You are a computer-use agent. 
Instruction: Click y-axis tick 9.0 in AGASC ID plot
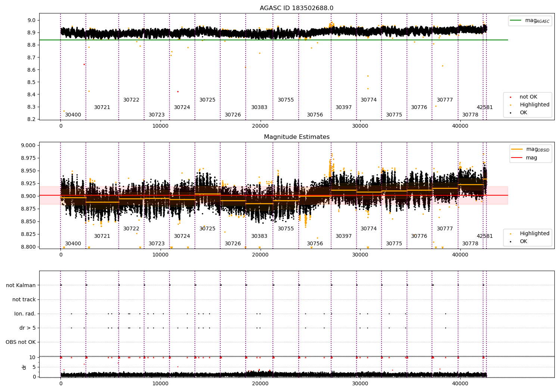click(x=32, y=21)
